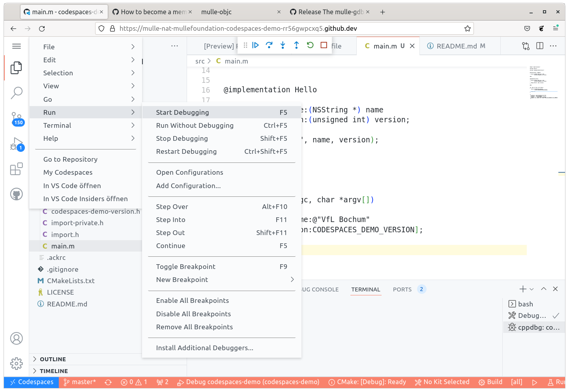The height and width of the screenshot is (392, 569).
Task: Expand the Terminal menu
Action: click(86, 125)
